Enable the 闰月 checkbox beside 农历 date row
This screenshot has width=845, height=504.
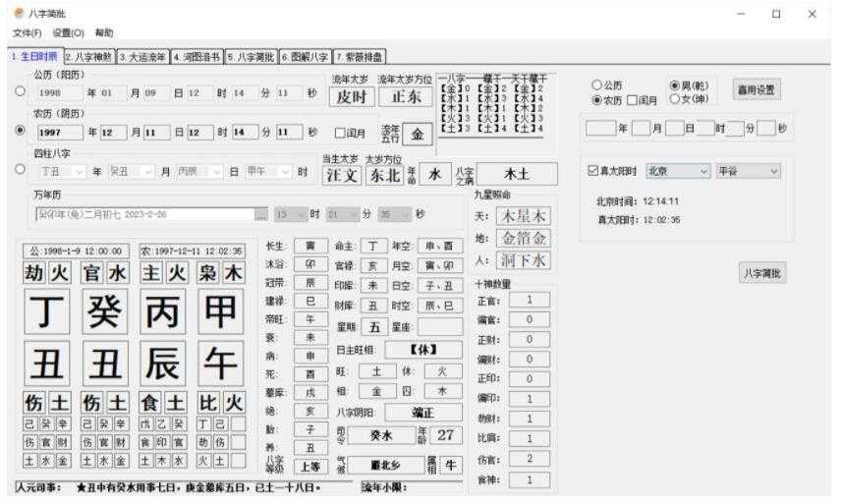[340, 133]
